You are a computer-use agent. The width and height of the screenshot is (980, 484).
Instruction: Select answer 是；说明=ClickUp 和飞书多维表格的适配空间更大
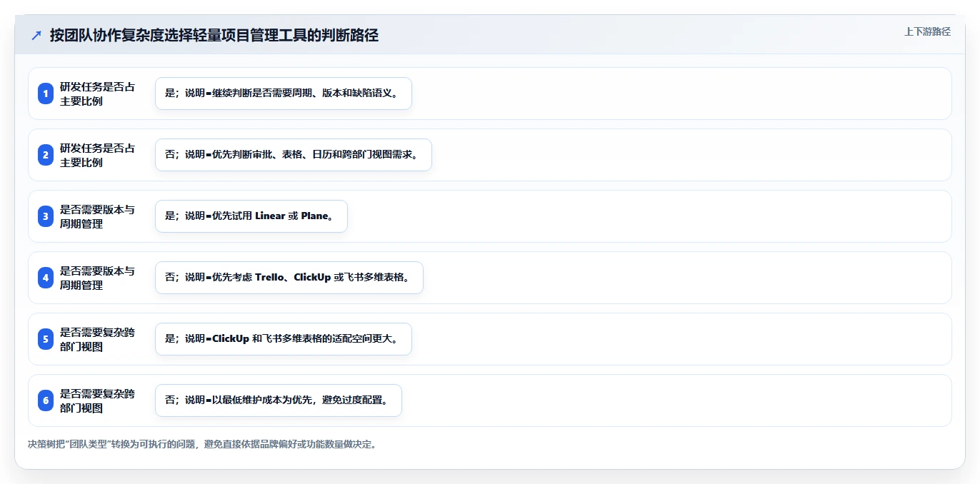(284, 339)
